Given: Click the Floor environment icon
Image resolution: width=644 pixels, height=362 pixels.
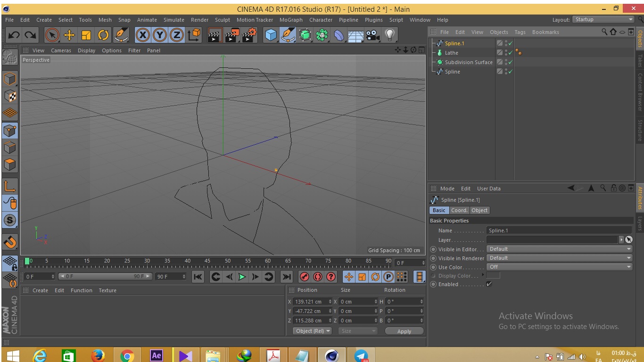Looking at the screenshot, I should tap(356, 35).
